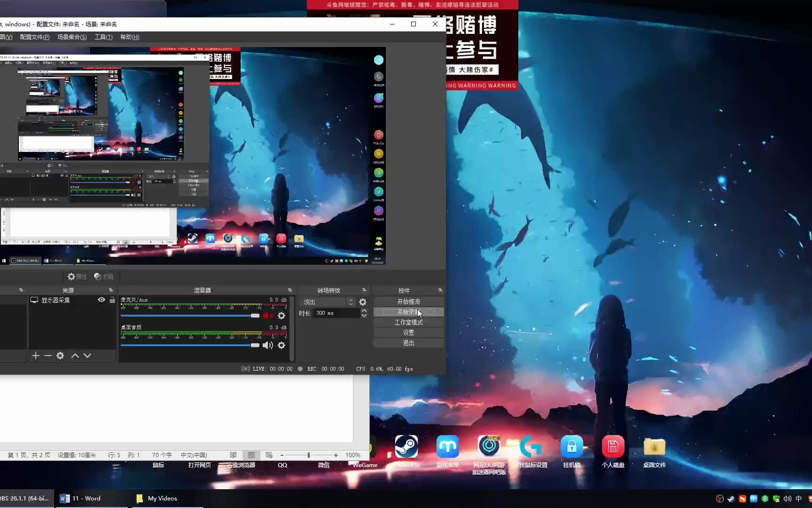Open OBS 设置 settings button
Image resolution: width=812 pixels, height=508 pixels.
tap(408, 333)
